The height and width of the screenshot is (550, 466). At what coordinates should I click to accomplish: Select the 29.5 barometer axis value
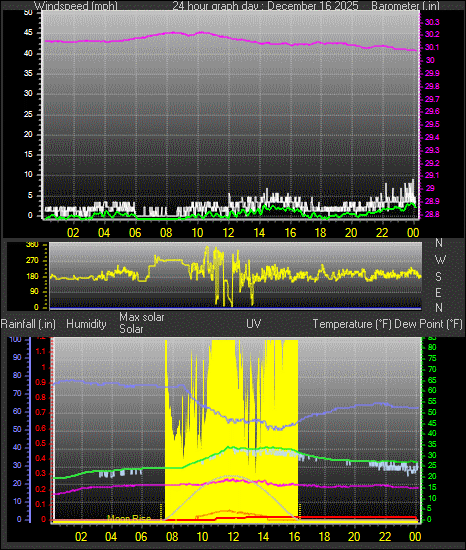click(x=432, y=124)
